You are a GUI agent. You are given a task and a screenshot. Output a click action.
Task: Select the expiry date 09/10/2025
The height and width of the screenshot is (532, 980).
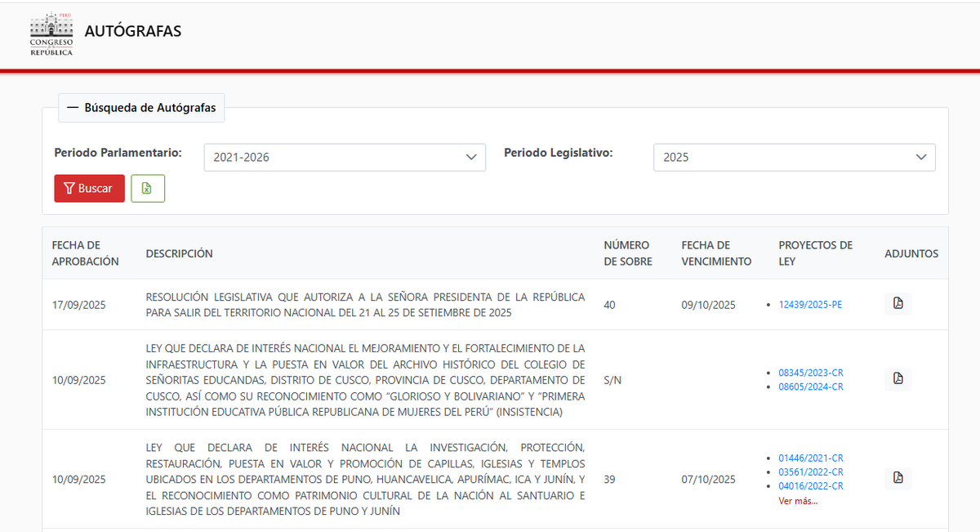pos(708,305)
